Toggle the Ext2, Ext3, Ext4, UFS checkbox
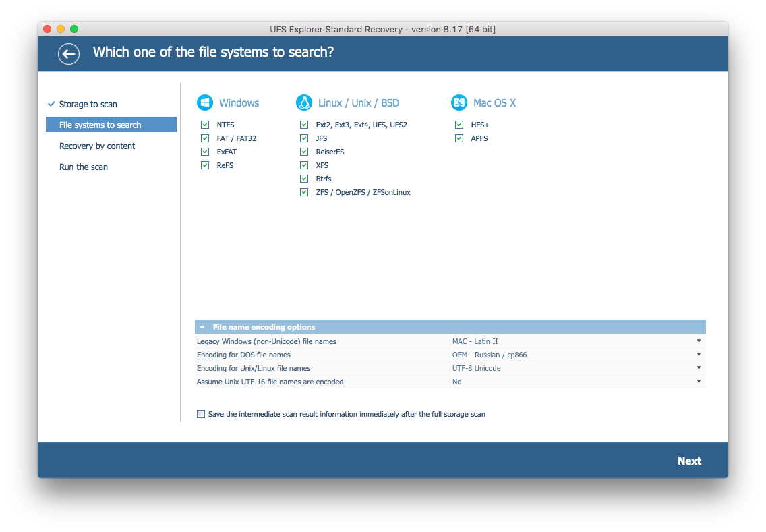The width and height of the screenshot is (766, 532). 304,125
